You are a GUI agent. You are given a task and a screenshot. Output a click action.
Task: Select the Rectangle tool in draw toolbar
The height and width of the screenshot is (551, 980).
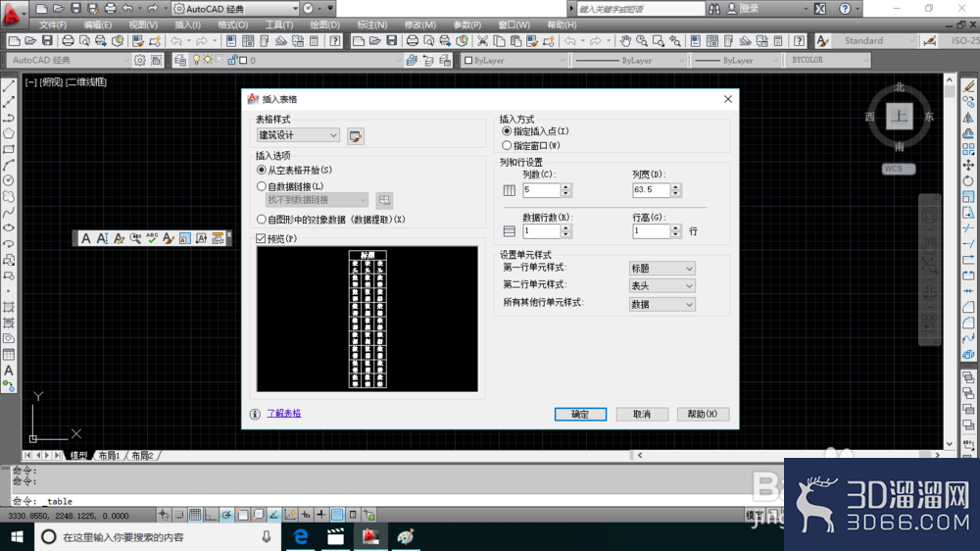(x=9, y=149)
